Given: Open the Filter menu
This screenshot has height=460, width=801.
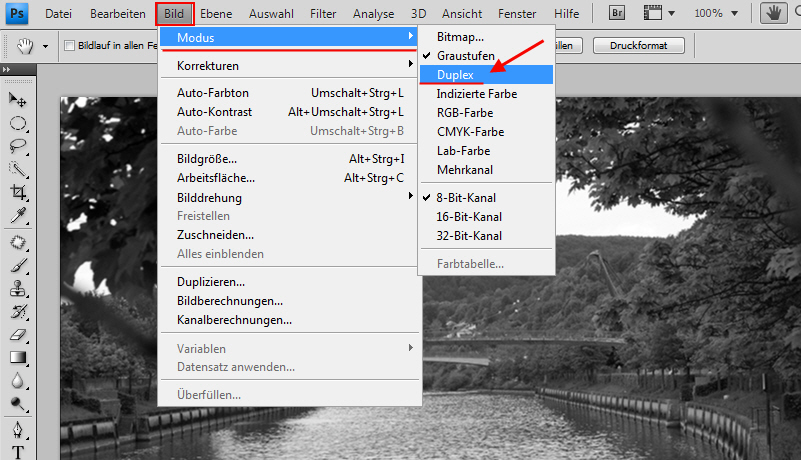Looking at the screenshot, I should pos(322,14).
